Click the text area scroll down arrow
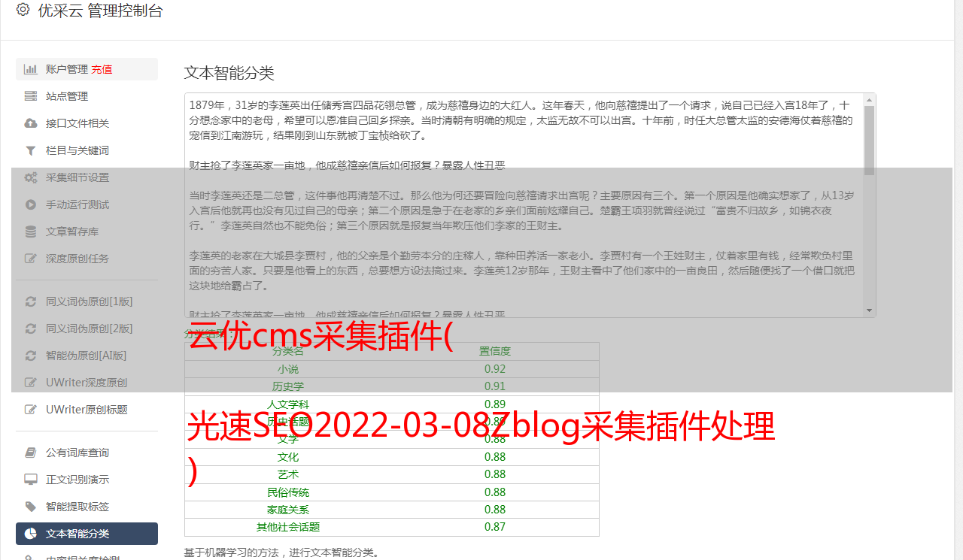The width and height of the screenshot is (963, 560). click(870, 310)
